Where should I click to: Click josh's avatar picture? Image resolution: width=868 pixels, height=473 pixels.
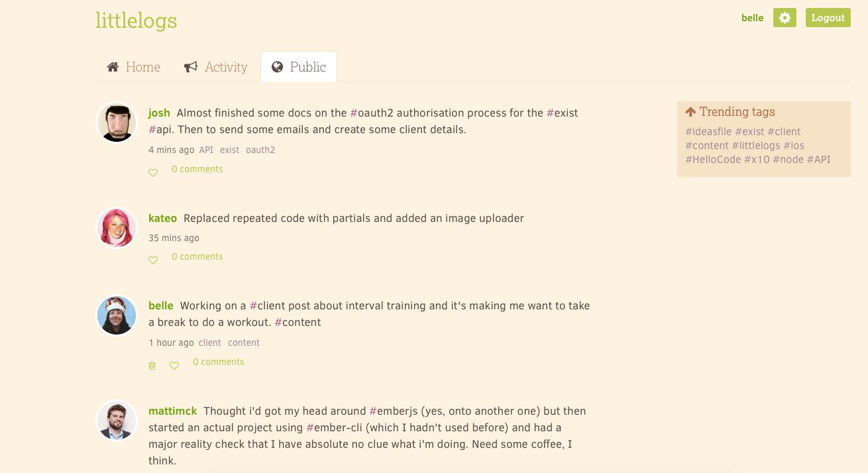pyautogui.click(x=117, y=123)
